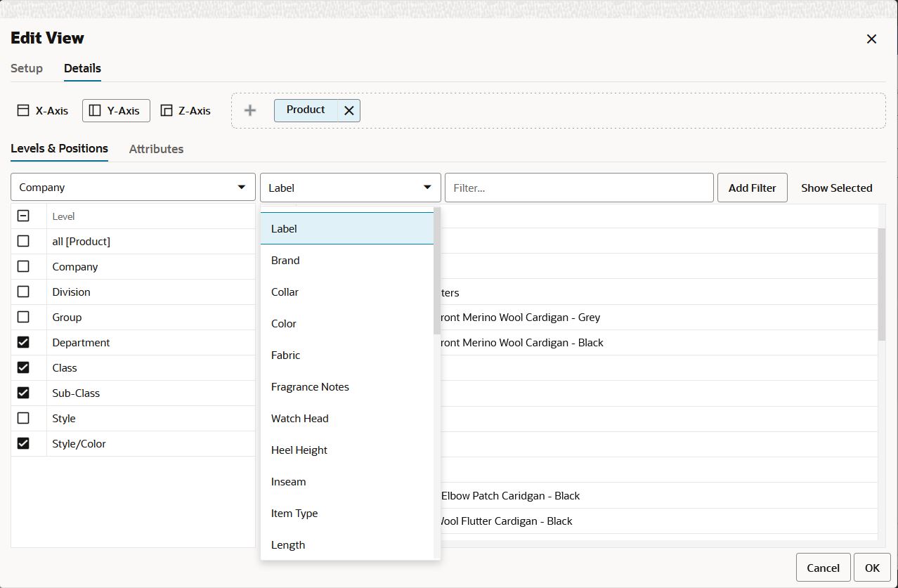Collapse the Label attribute dropdown
Image resolution: width=898 pixels, height=588 pixels.
(x=350, y=188)
